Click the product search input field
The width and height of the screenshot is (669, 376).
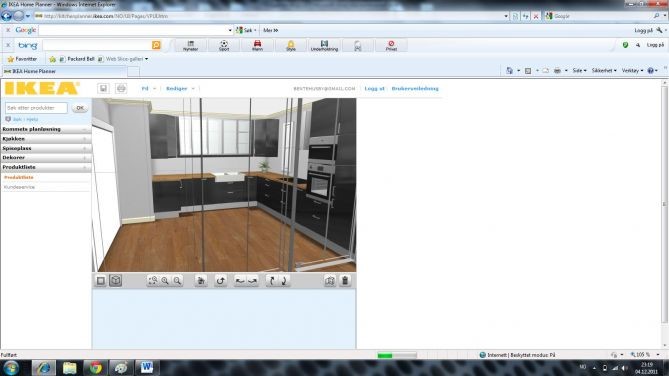coord(36,108)
